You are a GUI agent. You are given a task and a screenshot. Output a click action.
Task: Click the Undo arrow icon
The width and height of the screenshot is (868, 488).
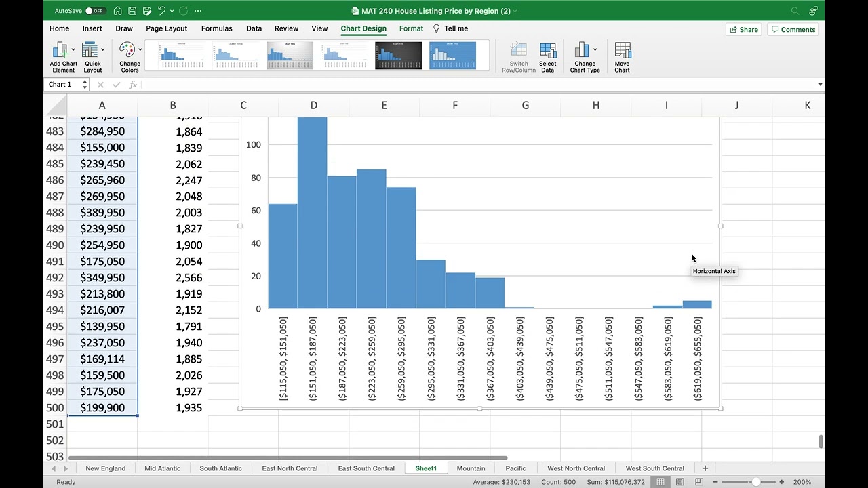pos(161,11)
